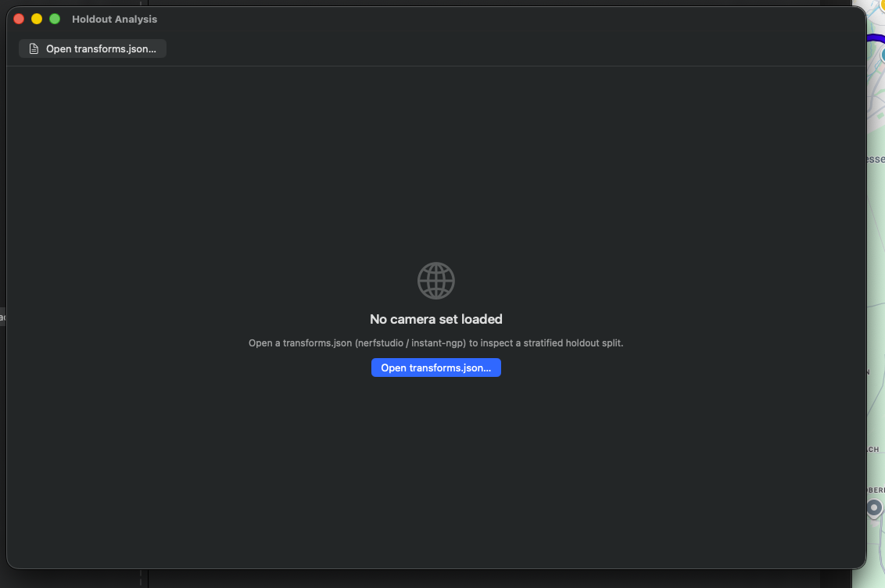Viewport: 885px width, 588px height.
Task: Close the Holdout Analysis window
Action: point(19,19)
